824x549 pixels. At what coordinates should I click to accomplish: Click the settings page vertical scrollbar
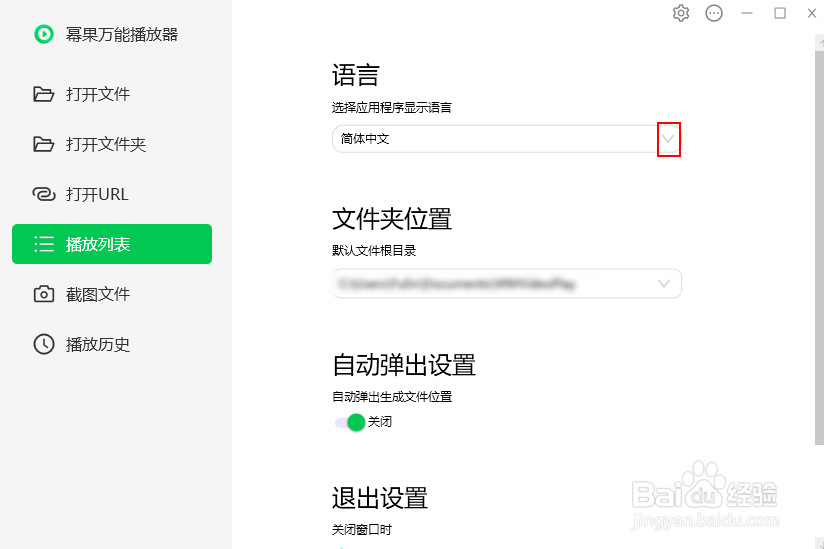point(819,240)
